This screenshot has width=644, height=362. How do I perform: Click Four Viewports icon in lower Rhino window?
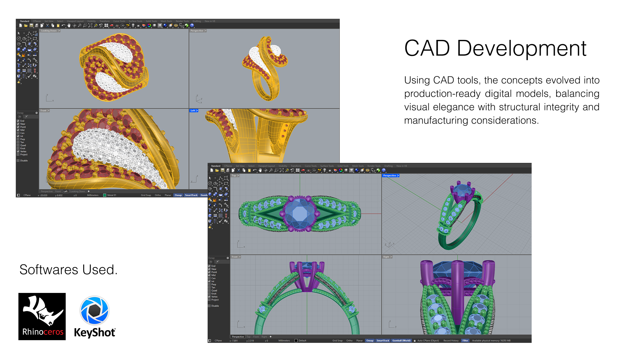coord(298,170)
